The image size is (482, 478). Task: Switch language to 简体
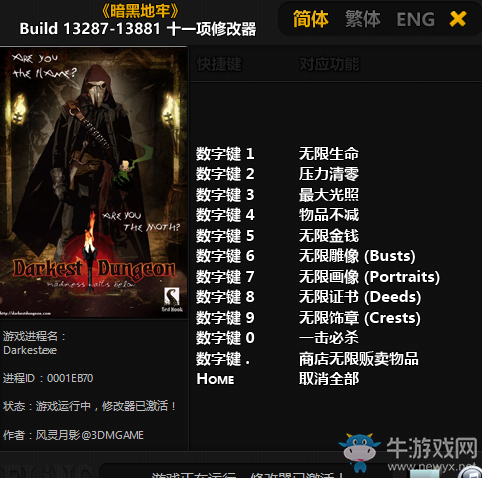pyautogui.click(x=311, y=19)
